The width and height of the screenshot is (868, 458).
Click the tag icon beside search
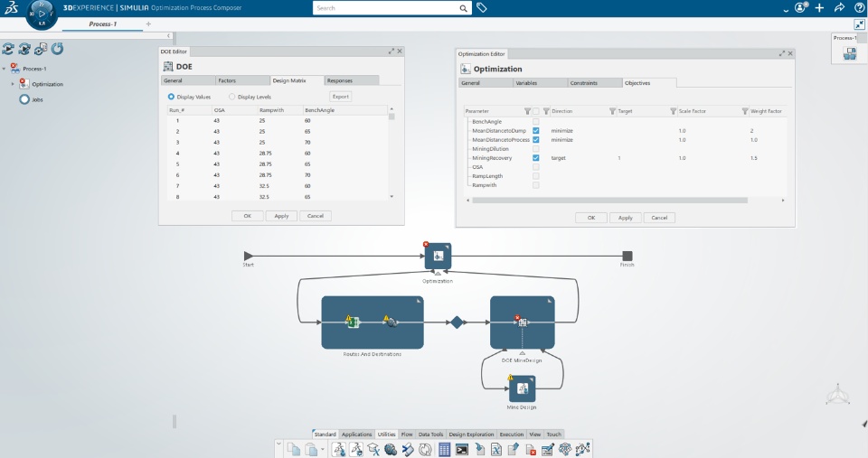coord(482,8)
